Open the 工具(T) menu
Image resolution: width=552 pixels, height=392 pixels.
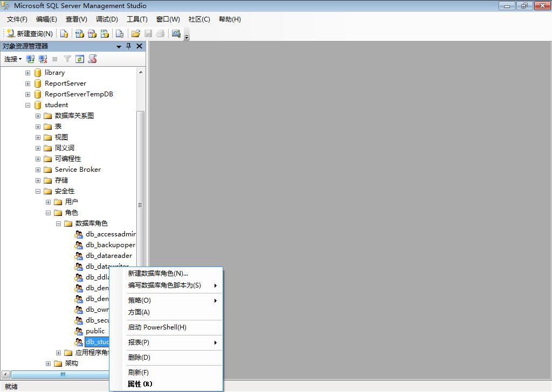click(x=137, y=19)
